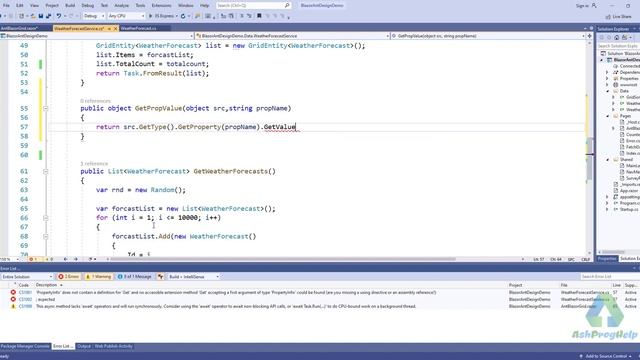Screen dimensions: 640x360
Task: Click the Live Share icon
Action: (x=608, y=16)
